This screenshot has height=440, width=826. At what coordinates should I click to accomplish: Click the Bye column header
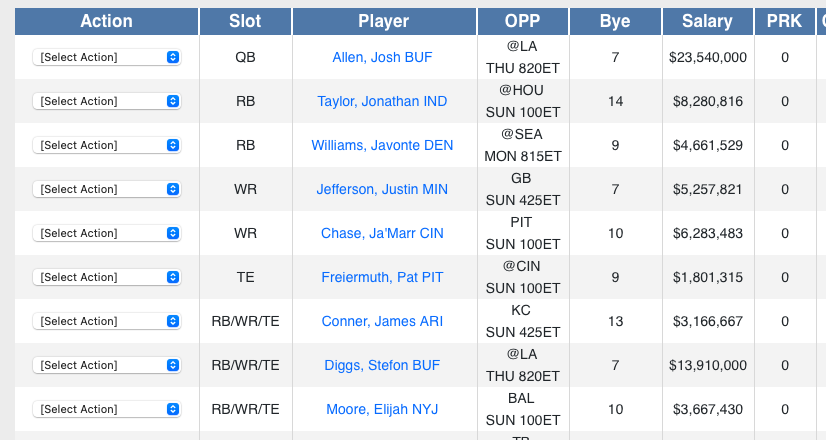click(615, 21)
